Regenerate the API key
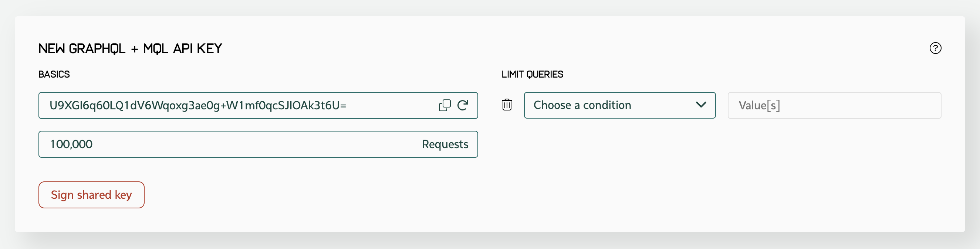 [x=463, y=105]
